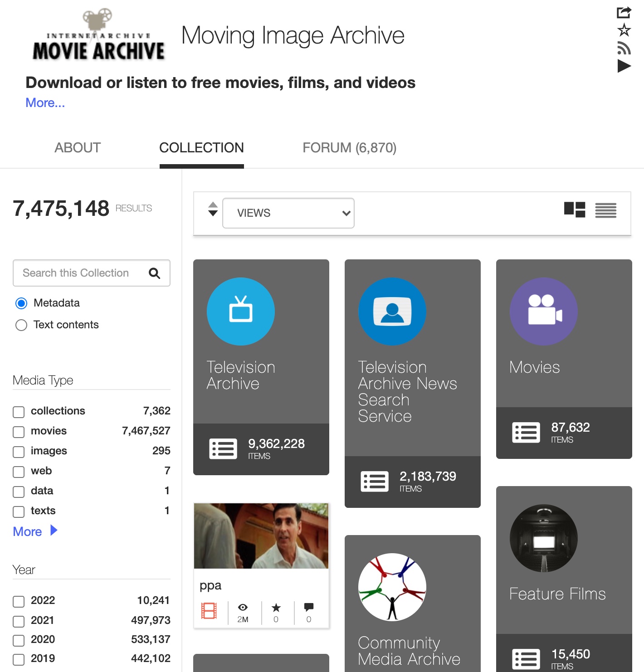The width and height of the screenshot is (644, 672).
Task: Filter results by year 2021
Action: [19, 621]
